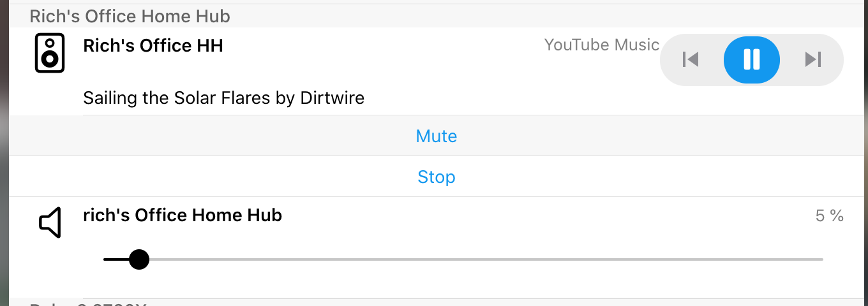
Task: Click the filled black portion of the volume slider
Action: pos(115,259)
